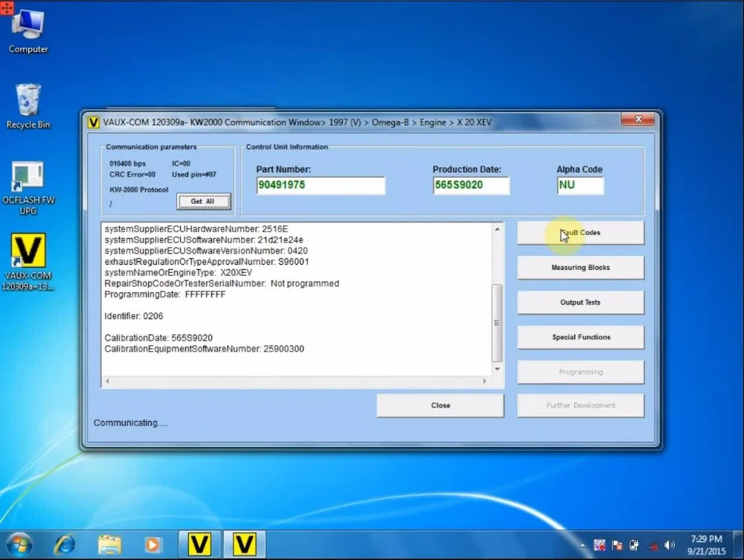Viewport: 744px width, 560px height.
Task: Open the Computer desktop icon
Action: coord(28,31)
